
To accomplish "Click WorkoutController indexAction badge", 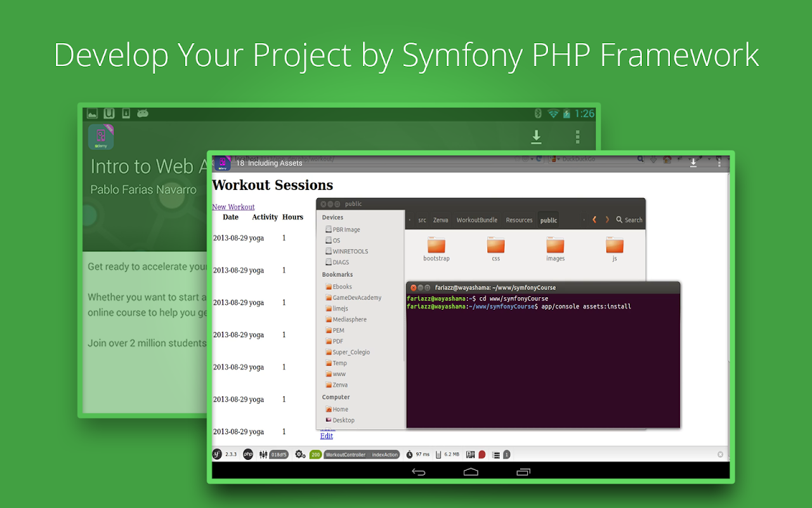I will (x=362, y=455).
